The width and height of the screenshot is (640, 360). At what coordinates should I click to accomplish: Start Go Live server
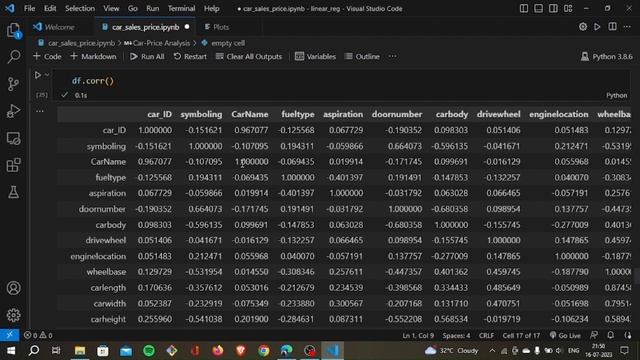[x=565, y=335]
